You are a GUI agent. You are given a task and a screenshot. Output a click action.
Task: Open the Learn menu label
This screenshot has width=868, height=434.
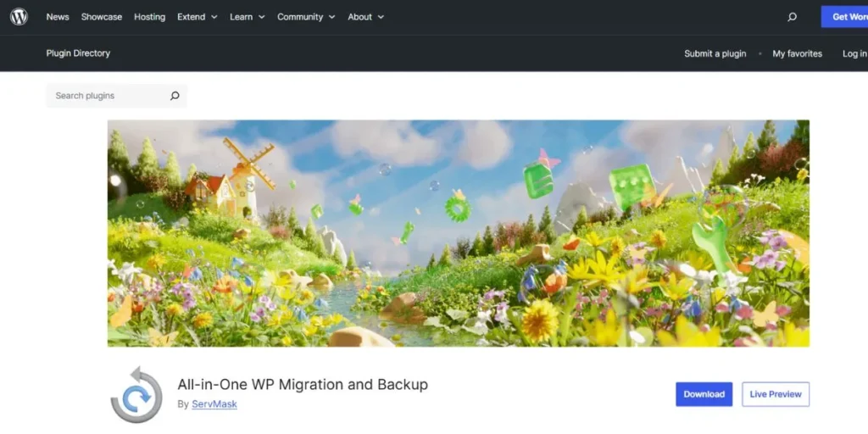241,17
